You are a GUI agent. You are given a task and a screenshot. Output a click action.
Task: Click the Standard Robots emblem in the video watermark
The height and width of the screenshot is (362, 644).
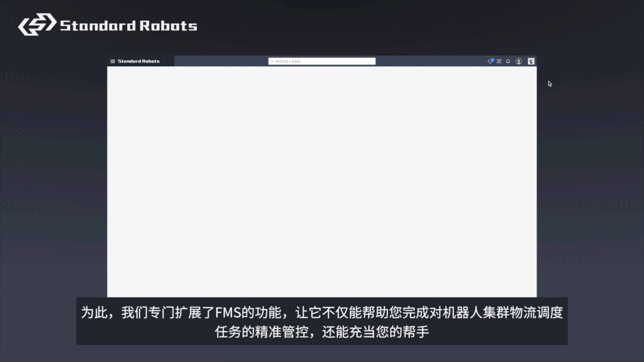coord(37,25)
